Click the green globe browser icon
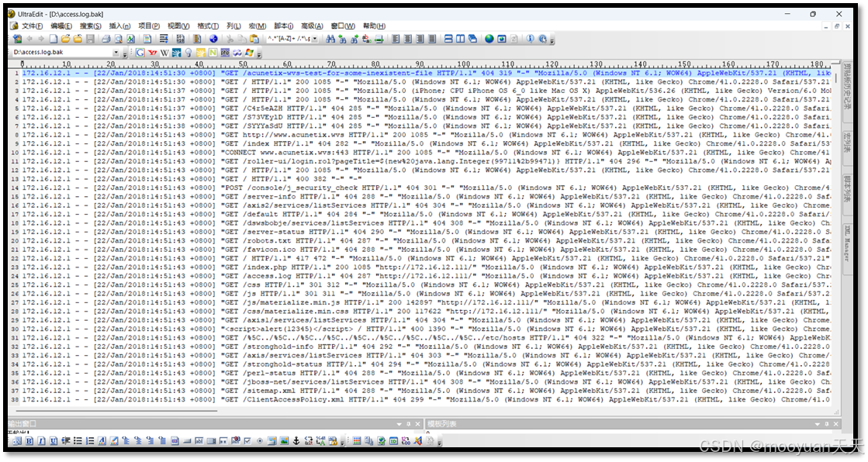 [x=489, y=39]
